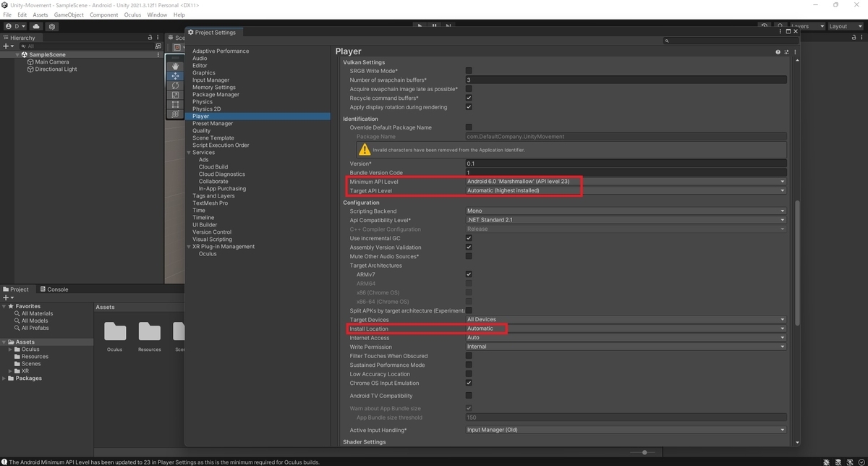868x466 pixels.
Task: Enable Override Default Package Name checkbox
Action: point(469,127)
